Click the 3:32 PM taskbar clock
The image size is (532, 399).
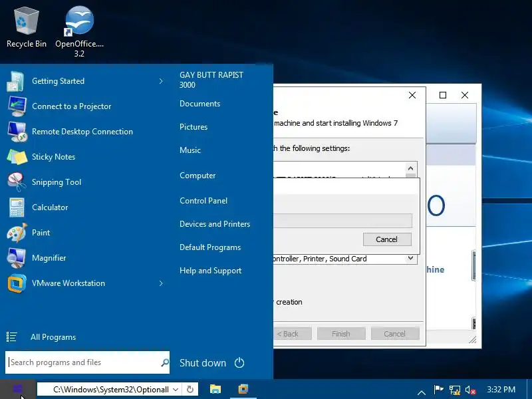tap(501, 390)
